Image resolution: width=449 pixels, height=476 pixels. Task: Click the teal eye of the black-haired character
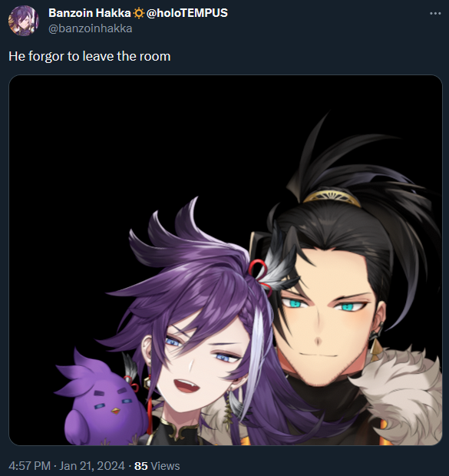coord(294,303)
